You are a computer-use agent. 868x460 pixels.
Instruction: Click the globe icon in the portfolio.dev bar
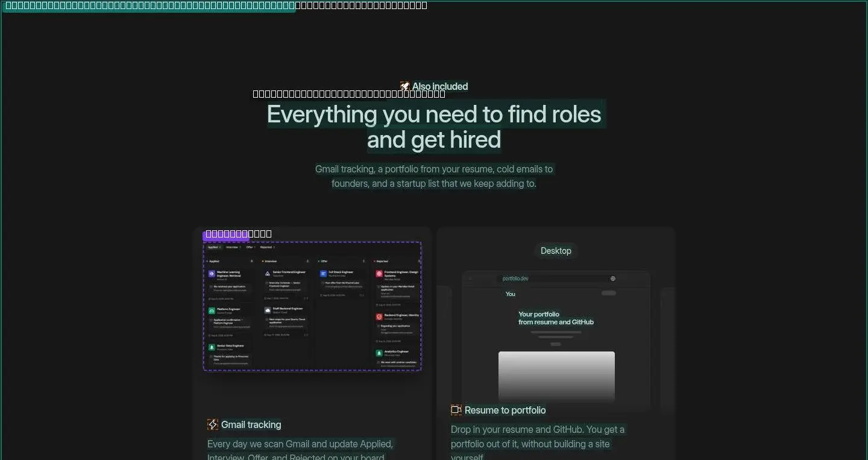(613, 279)
